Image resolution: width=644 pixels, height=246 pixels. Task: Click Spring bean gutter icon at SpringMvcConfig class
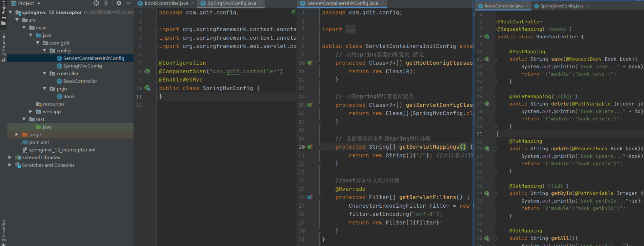pos(147,88)
